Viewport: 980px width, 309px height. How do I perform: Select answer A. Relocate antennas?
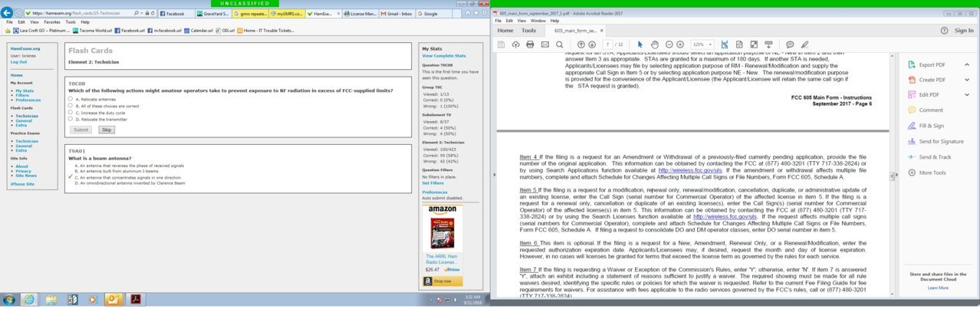pyautogui.click(x=71, y=99)
